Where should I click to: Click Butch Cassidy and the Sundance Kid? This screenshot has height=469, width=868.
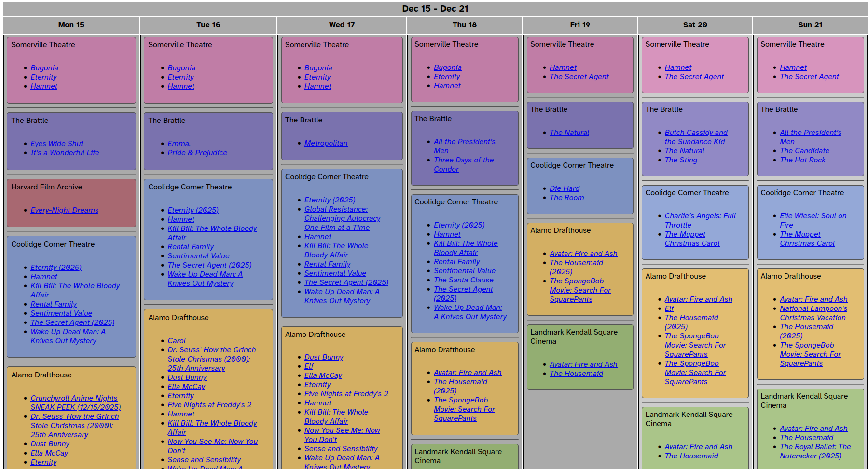pyautogui.click(x=695, y=133)
